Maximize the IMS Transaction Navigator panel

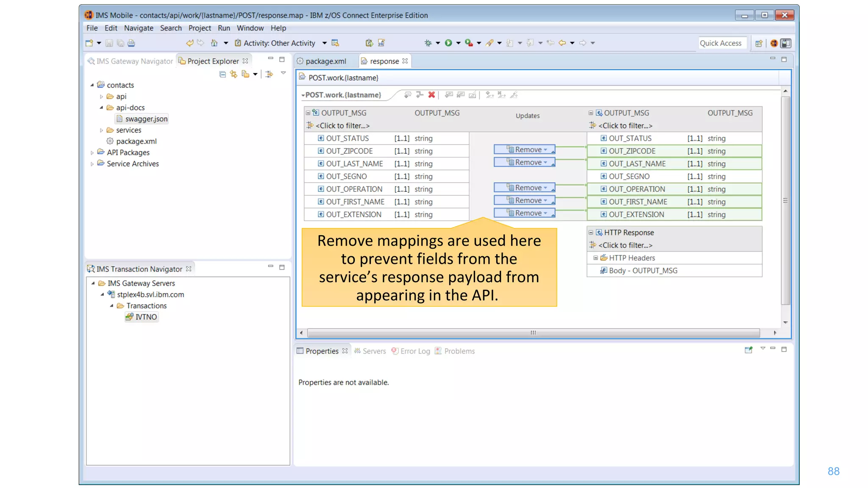[282, 267]
